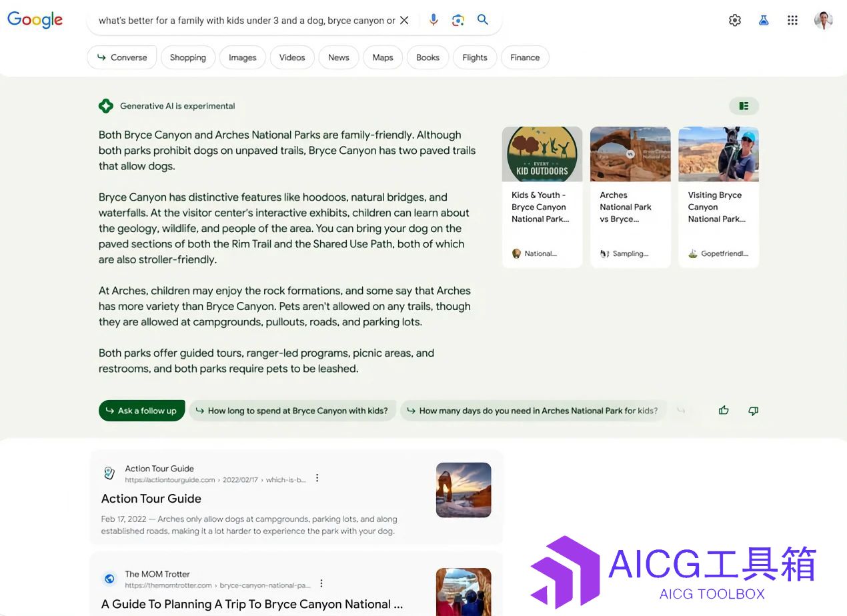Click into the search query input field
This screenshot has height=616, width=847.
click(247, 21)
